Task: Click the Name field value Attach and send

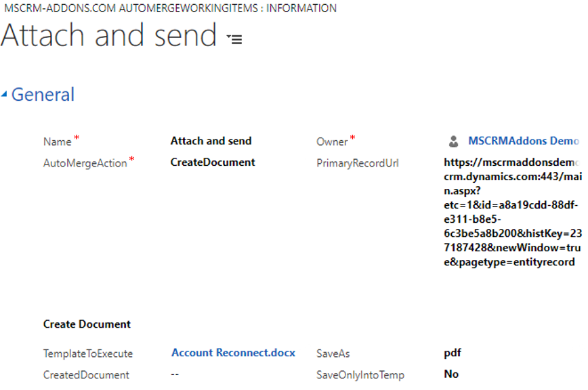Action: click(x=211, y=141)
